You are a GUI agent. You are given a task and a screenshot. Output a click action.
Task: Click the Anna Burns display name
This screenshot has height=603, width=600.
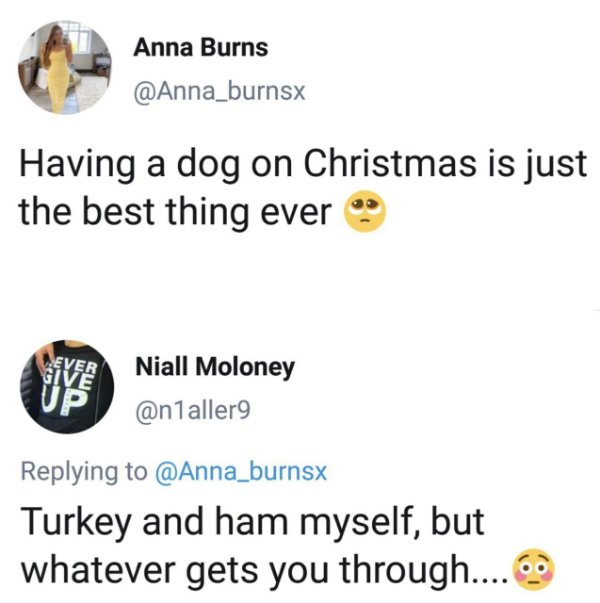click(201, 47)
